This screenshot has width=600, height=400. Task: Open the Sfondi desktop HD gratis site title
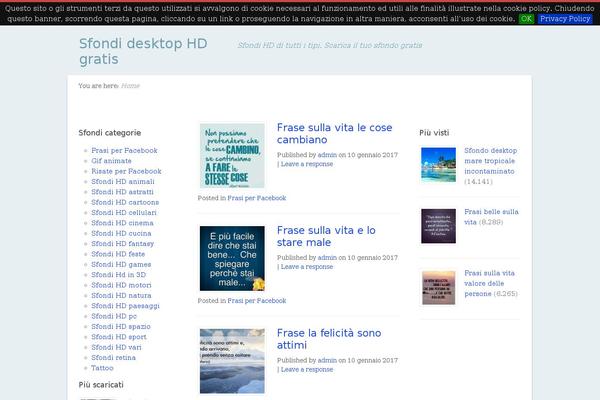[x=143, y=51]
